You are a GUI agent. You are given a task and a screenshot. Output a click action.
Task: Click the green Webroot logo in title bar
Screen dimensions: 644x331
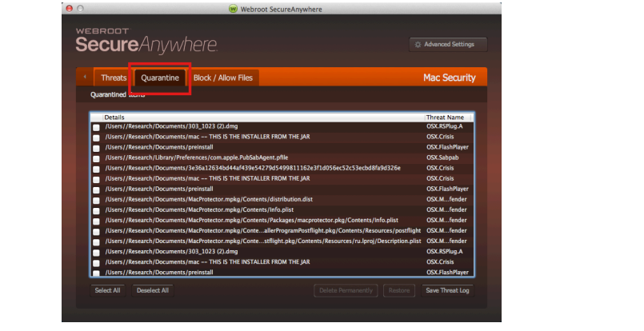233,10
